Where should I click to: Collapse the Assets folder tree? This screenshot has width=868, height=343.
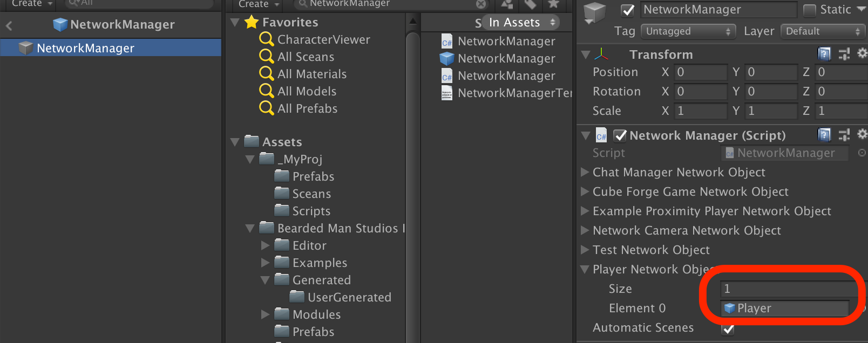[235, 142]
